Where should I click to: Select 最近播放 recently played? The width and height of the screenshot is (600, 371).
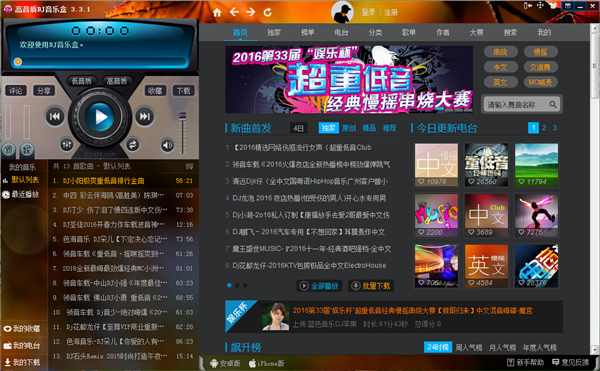click(x=25, y=194)
